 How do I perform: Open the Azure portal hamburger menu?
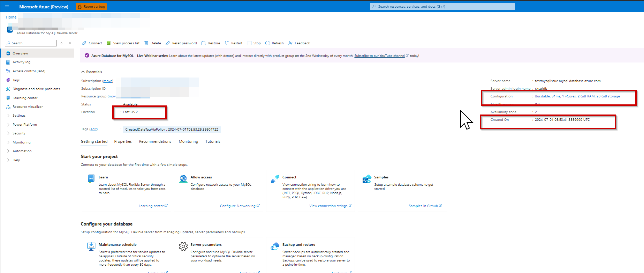click(x=7, y=7)
